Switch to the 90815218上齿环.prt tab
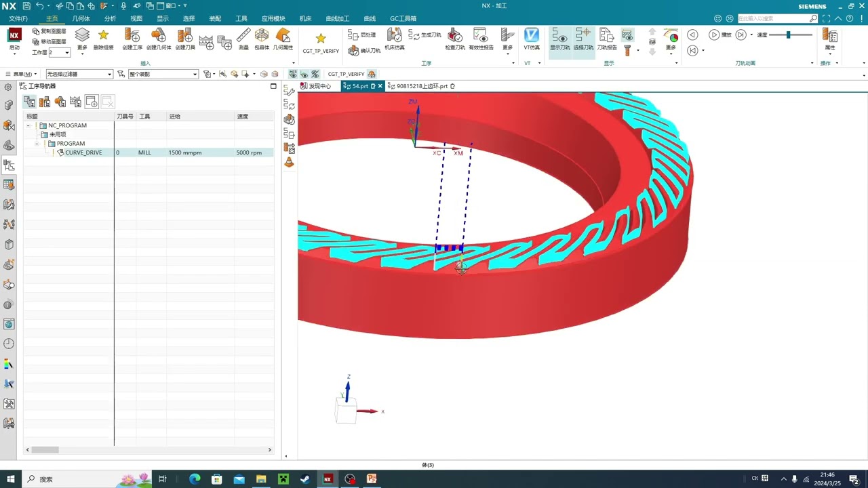 (422, 86)
